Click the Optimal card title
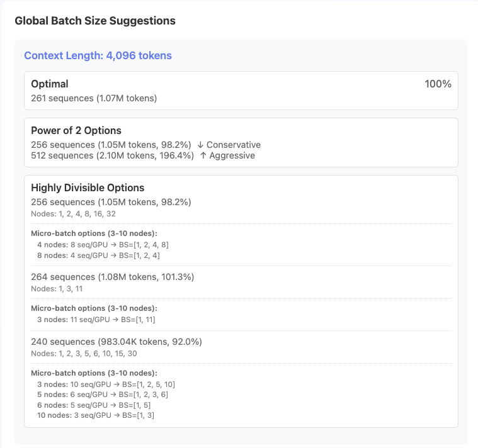This screenshot has width=478, height=448. [x=50, y=84]
